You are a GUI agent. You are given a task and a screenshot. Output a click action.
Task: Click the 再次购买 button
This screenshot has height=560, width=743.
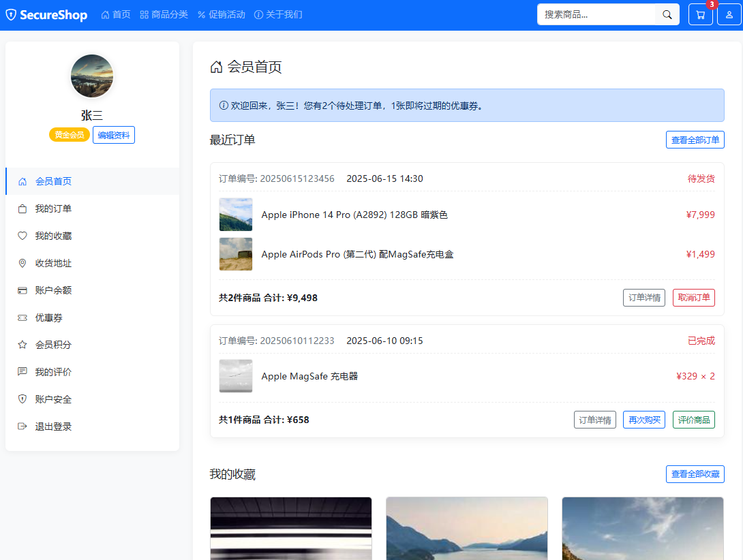click(x=644, y=420)
